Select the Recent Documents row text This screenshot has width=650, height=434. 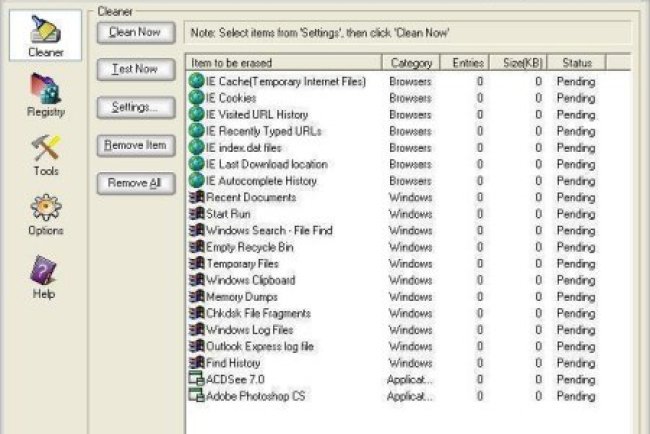point(251,197)
